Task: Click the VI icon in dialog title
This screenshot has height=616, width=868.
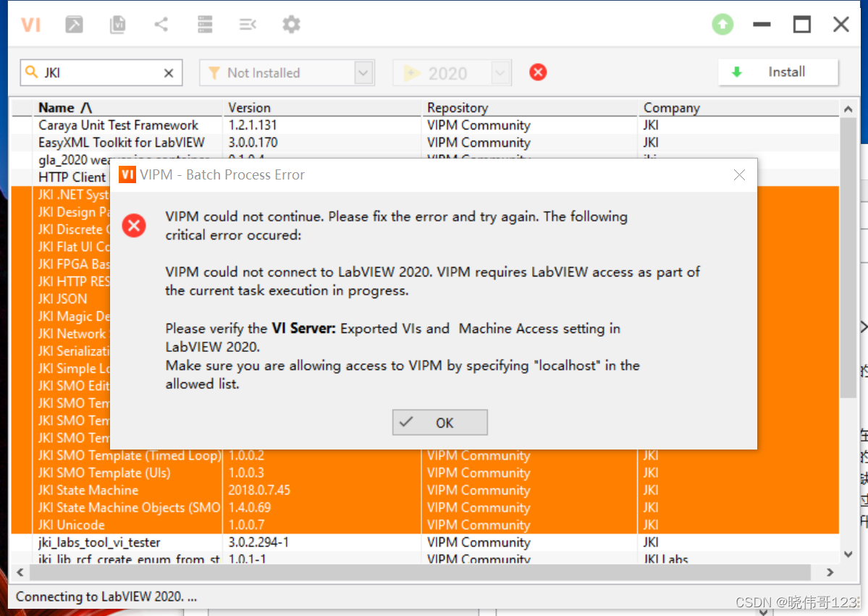Action: 127,175
